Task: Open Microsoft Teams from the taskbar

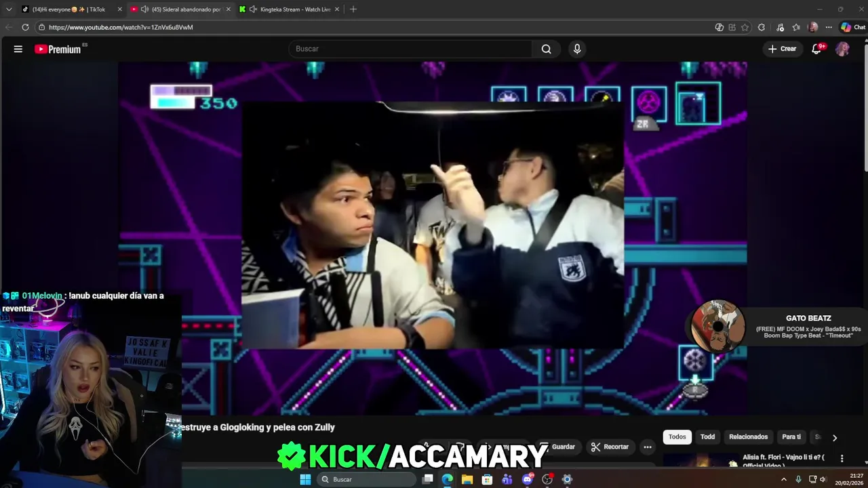Action: [507, 479]
